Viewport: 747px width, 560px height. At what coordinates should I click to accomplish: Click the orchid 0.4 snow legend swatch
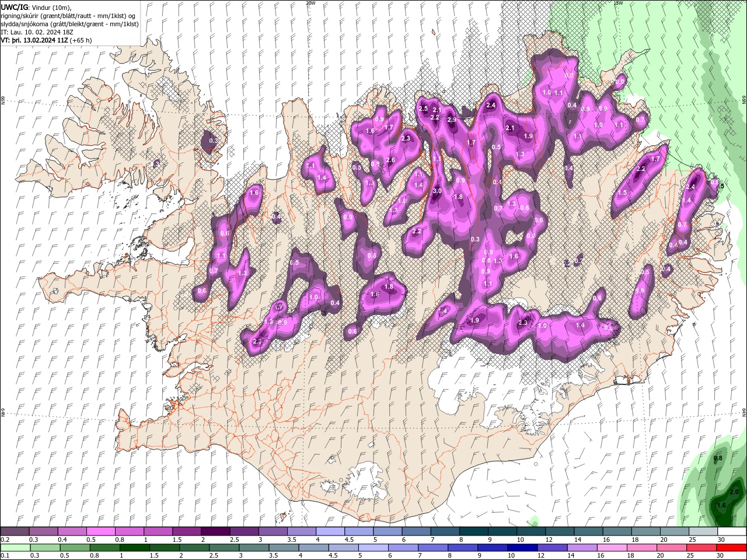click(72, 531)
